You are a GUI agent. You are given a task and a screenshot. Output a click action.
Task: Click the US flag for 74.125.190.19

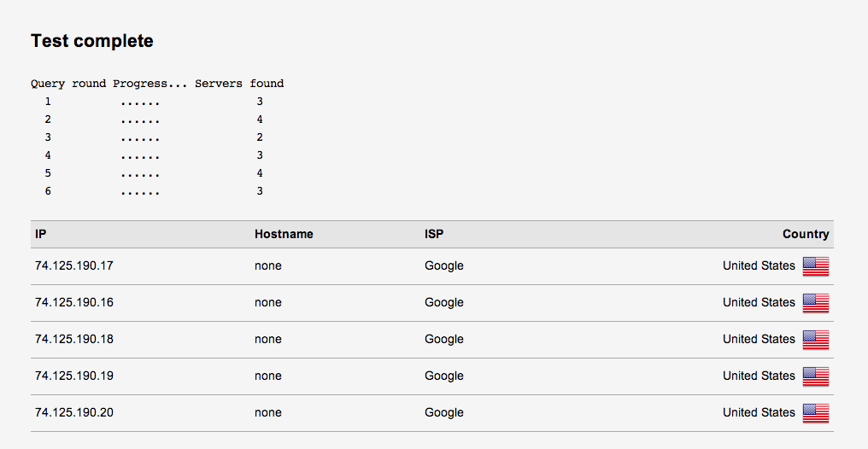(815, 376)
